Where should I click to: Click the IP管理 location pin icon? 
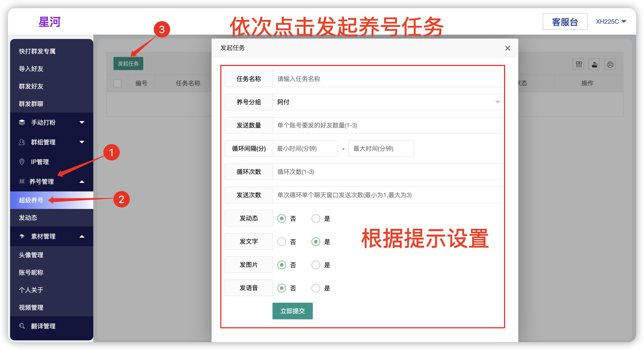[22, 162]
